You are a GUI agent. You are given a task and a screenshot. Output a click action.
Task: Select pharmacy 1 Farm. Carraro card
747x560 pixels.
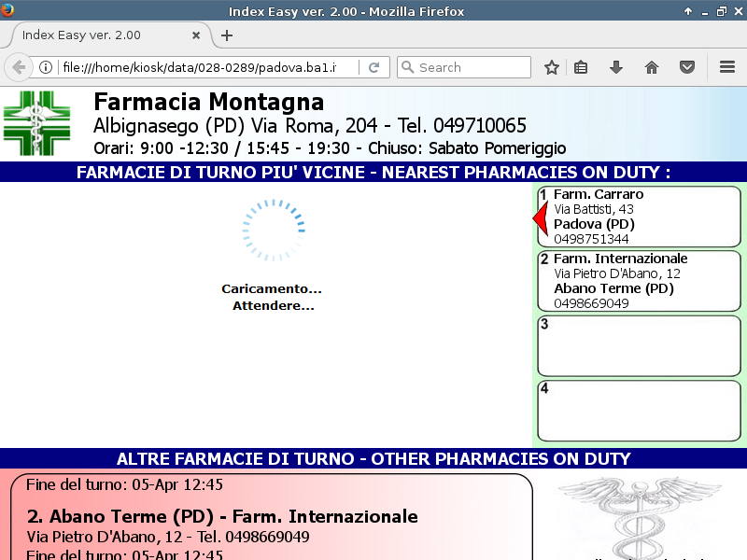click(x=639, y=217)
